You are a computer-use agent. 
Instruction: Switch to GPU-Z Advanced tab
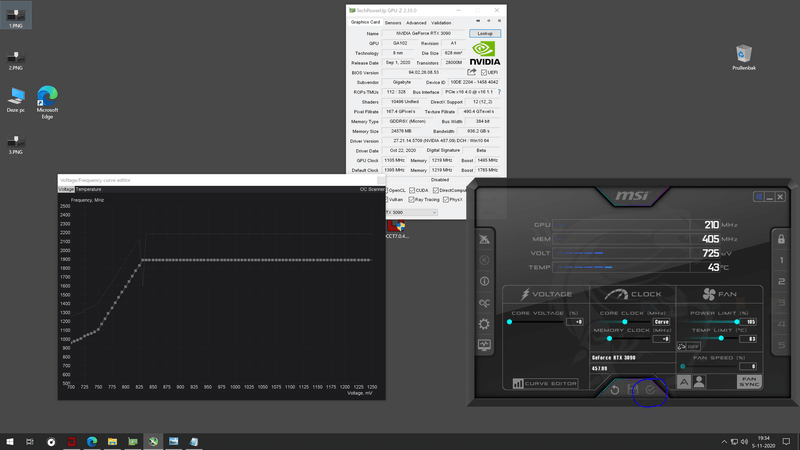pyautogui.click(x=416, y=23)
